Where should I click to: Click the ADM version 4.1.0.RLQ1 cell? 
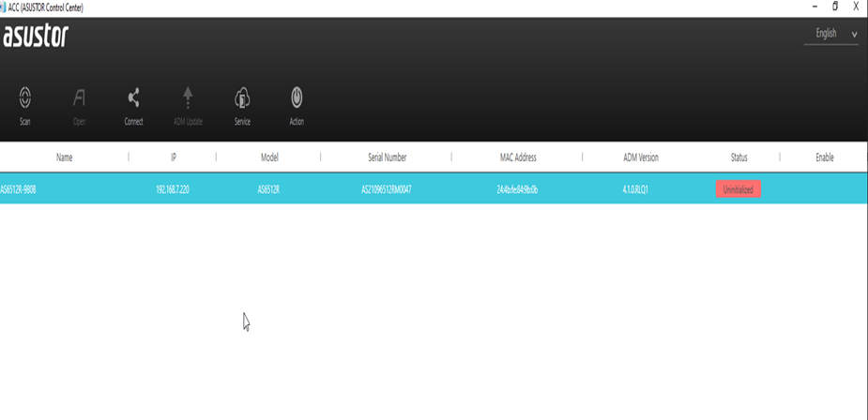pyautogui.click(x=635, y=189)
